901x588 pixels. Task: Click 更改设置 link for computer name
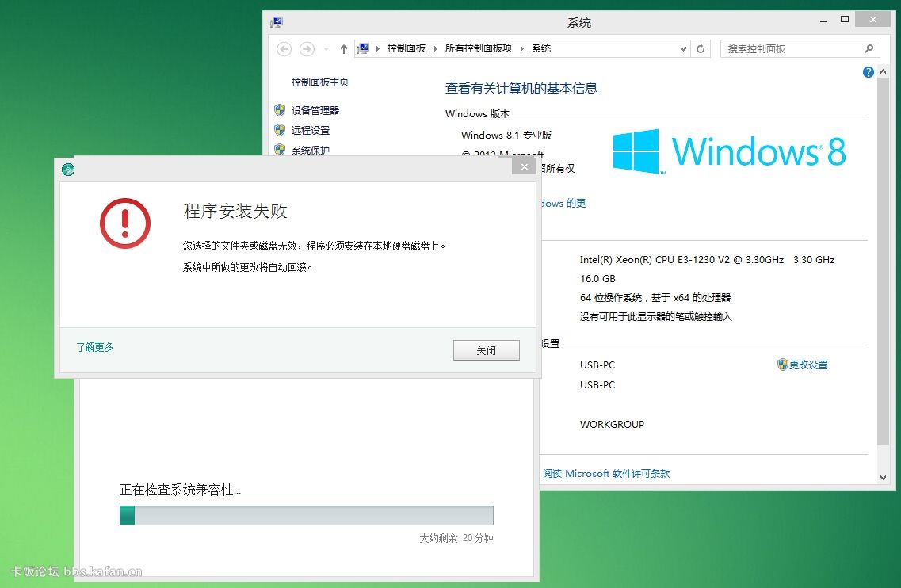click(808, 365)
